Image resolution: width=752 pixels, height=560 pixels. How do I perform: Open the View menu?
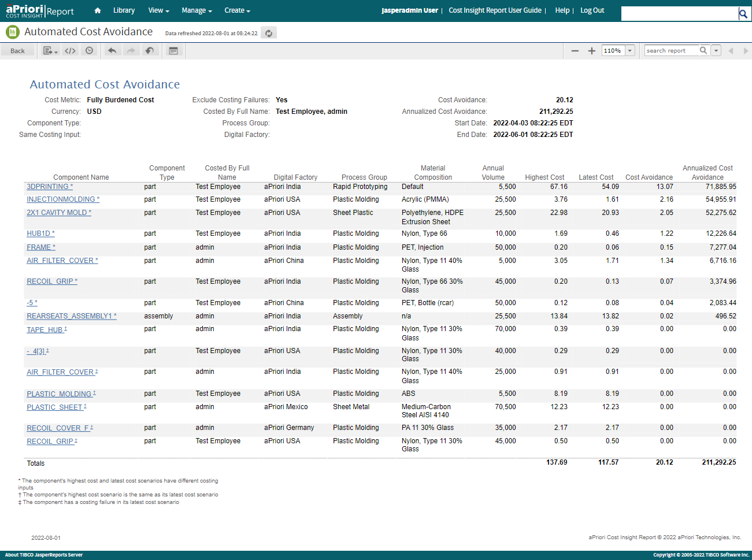158,10
